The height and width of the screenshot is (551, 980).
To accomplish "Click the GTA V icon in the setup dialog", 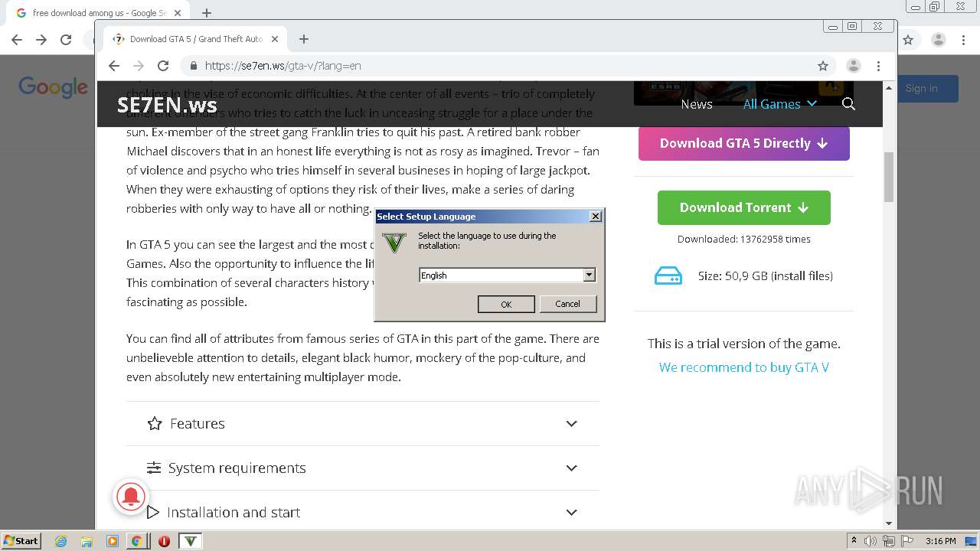I will click(394, 243).
